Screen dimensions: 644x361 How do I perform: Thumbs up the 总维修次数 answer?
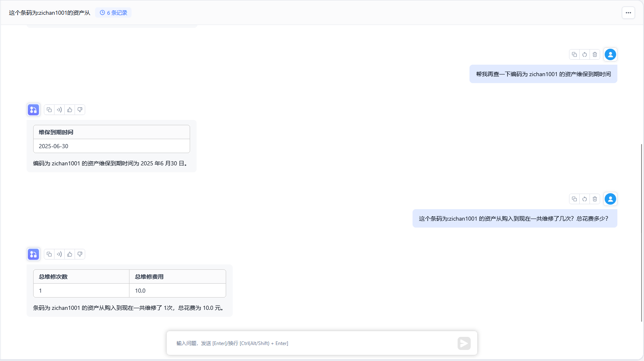click(x=70, y=254)
